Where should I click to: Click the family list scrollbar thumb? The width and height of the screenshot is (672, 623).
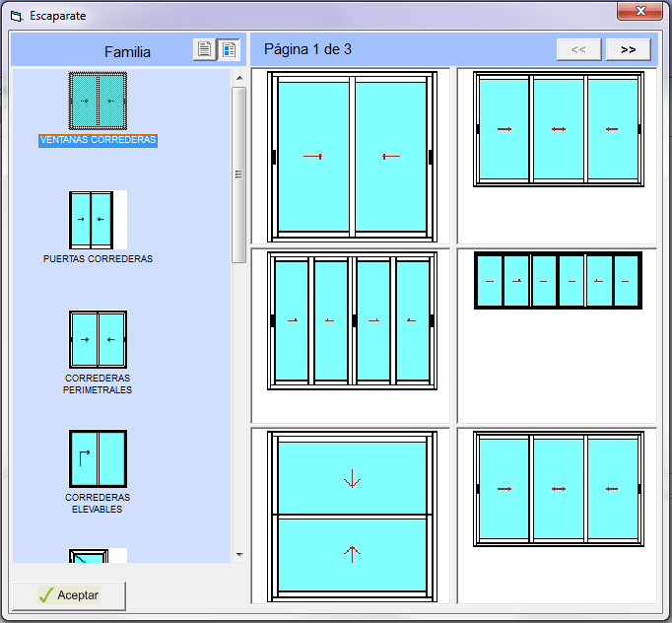pyautogui.click(x=238, y=174)
